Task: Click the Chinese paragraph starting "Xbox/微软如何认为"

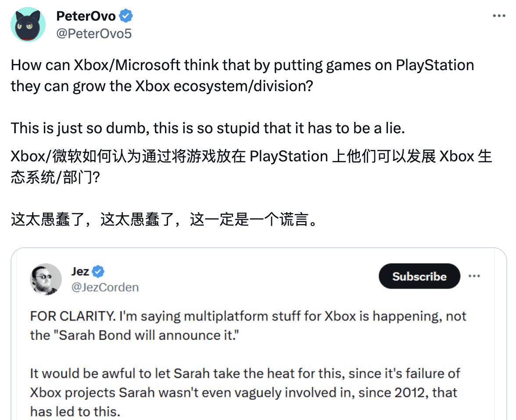Action: click(x=251, y=167)
